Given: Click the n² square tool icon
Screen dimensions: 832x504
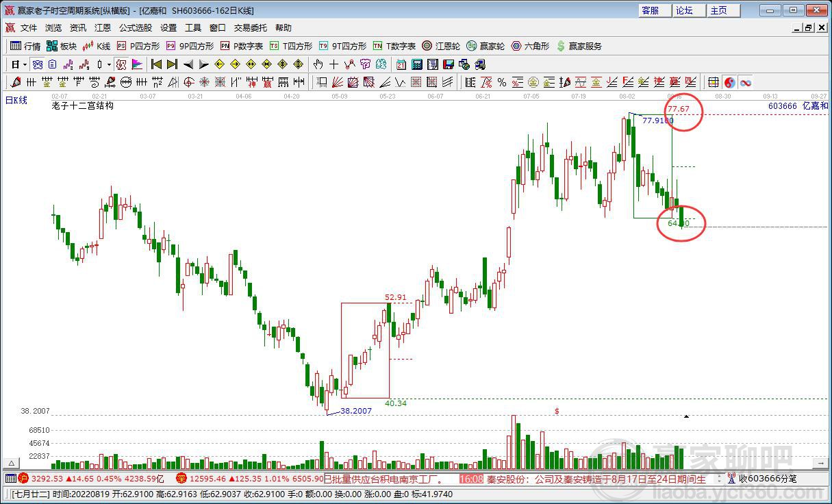Looking at the screenshot, I should pyautogui.click(x=157, y=82).
